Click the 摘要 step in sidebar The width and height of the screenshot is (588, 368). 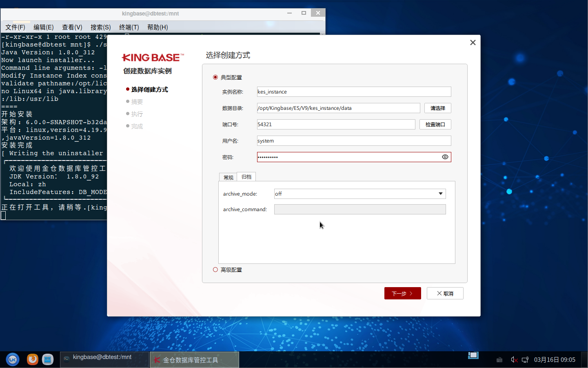point(137,102)
